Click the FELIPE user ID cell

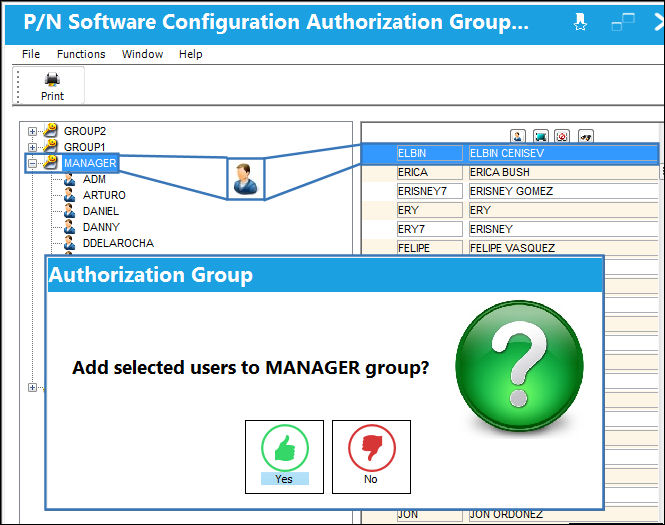[x=430, y=248]
